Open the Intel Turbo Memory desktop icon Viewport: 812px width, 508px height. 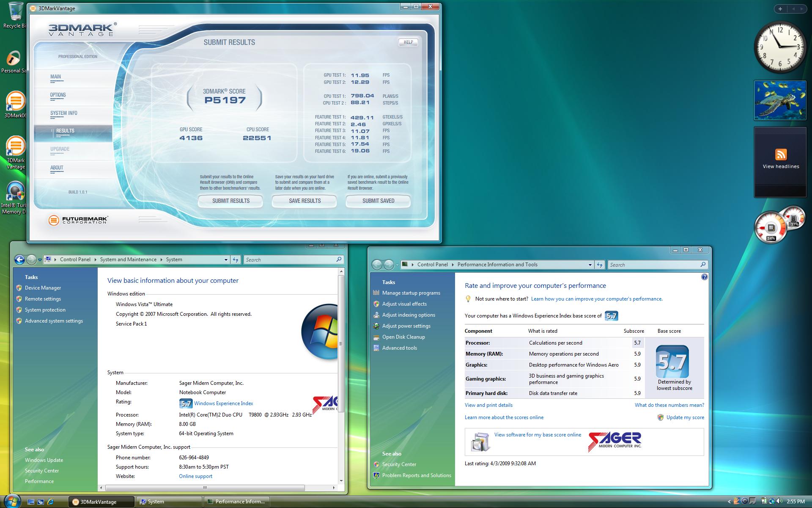click(14, 198)
